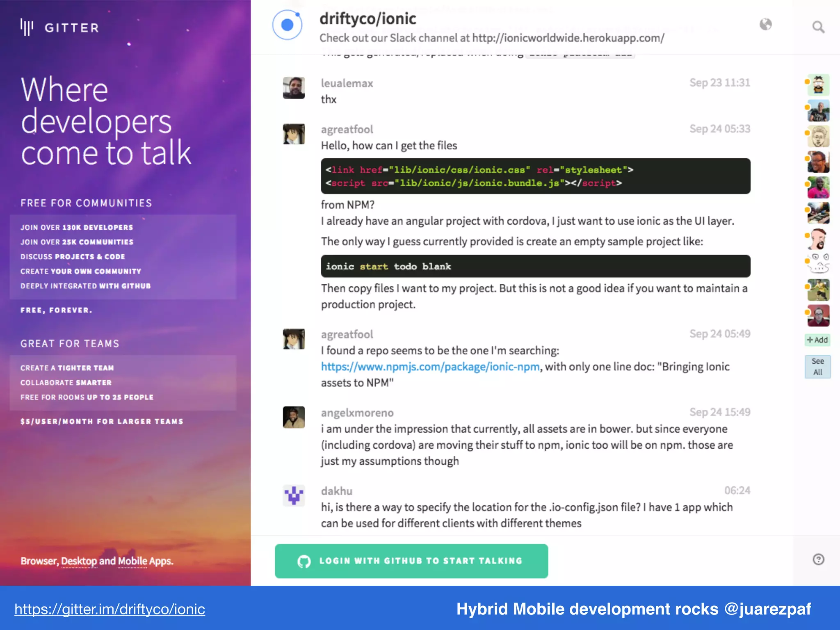Image resolution: width=840 pixels, height=630 pixels.
Task: Click '$5/user/month for larger teams' text
Action: click(x=102, y=421)
